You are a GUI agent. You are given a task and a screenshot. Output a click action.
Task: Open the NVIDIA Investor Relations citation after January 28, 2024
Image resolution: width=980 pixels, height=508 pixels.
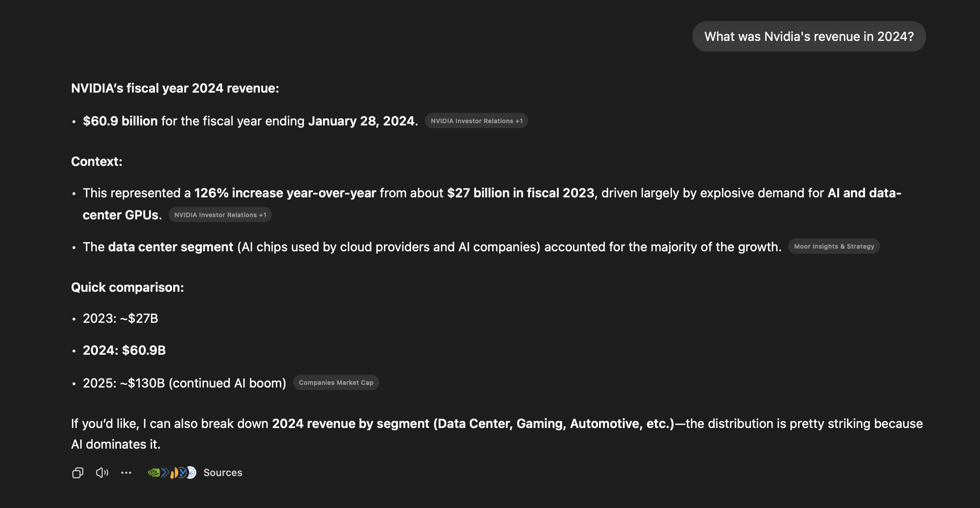pos(476,121)
